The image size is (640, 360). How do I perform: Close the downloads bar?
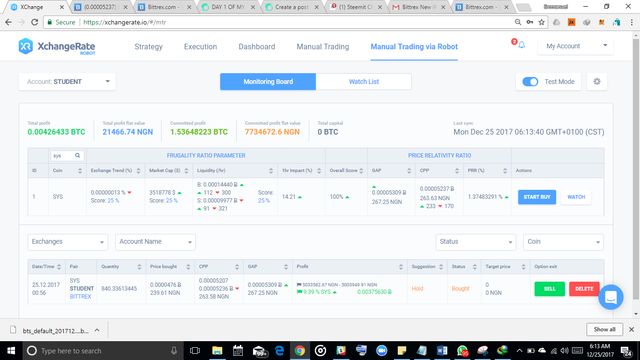coord(631,329)
